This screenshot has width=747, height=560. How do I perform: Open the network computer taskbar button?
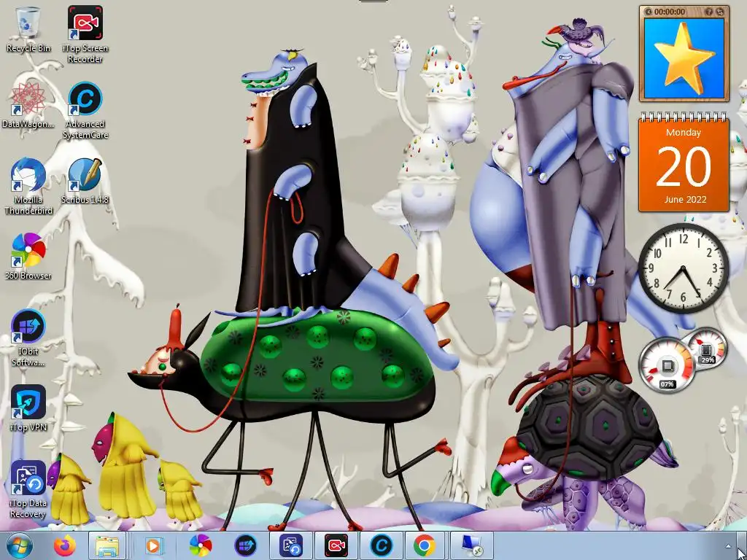click(472, 545)
